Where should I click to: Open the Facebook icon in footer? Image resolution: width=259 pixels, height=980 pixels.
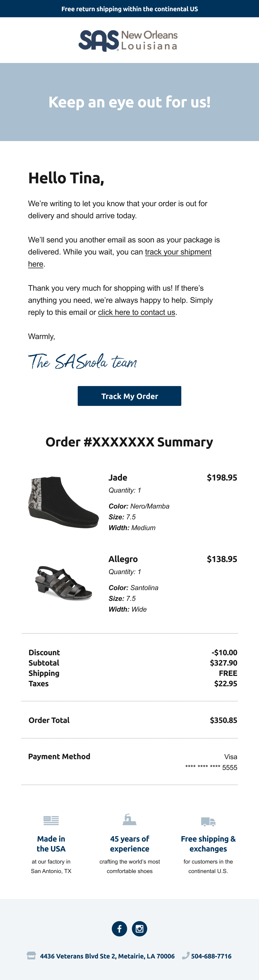119,929
